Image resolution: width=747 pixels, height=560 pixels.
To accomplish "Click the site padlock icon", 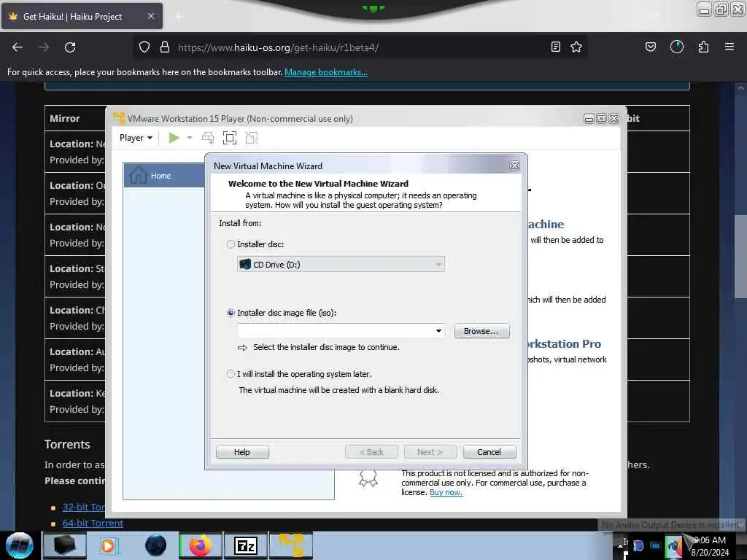I will 165,47.
